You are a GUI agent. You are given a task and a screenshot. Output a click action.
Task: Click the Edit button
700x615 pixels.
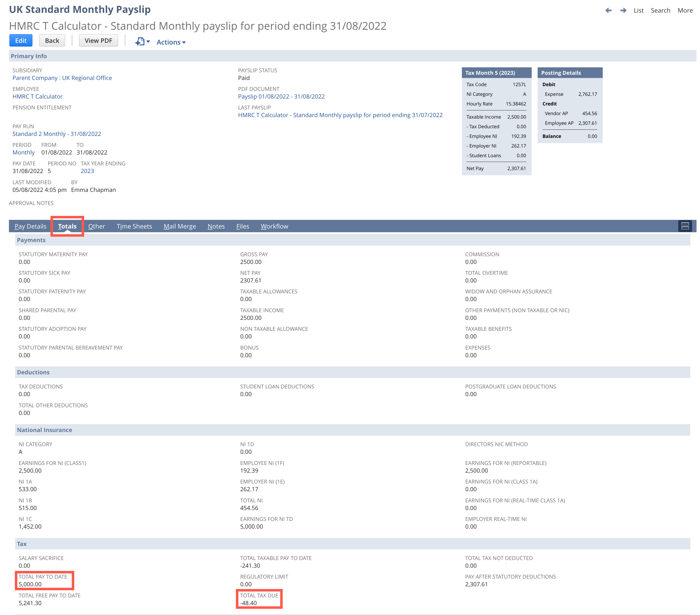21,40
